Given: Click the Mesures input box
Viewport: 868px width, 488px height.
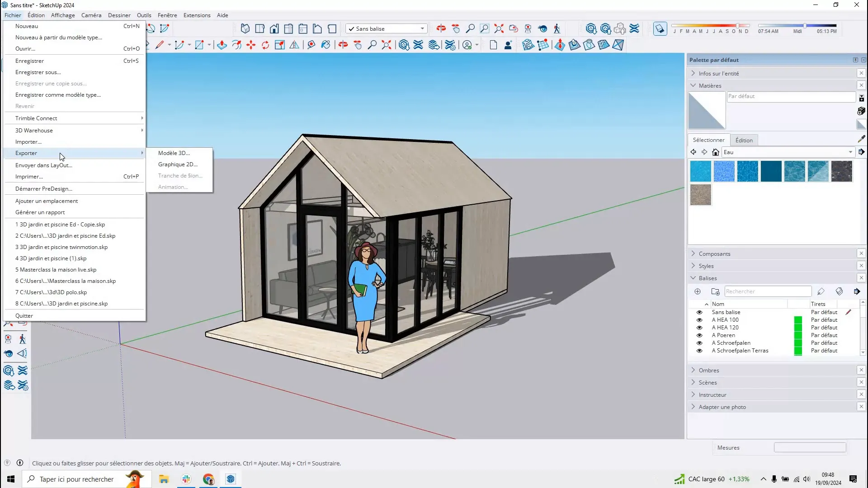Looking at the screenshot, I should click(x=810, y=448).
